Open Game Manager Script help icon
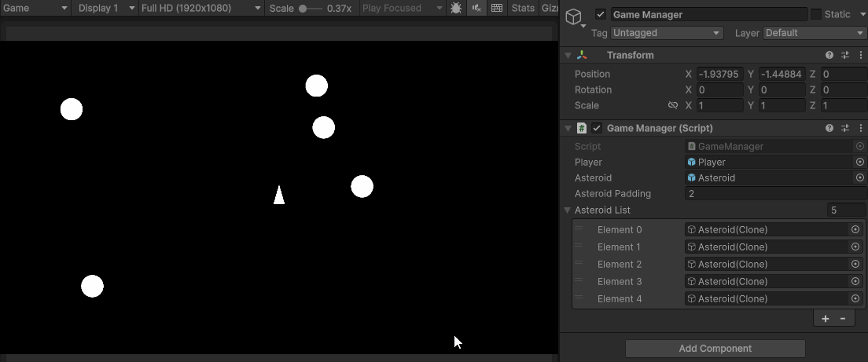 pyautogui.click(x=829, y=128)
